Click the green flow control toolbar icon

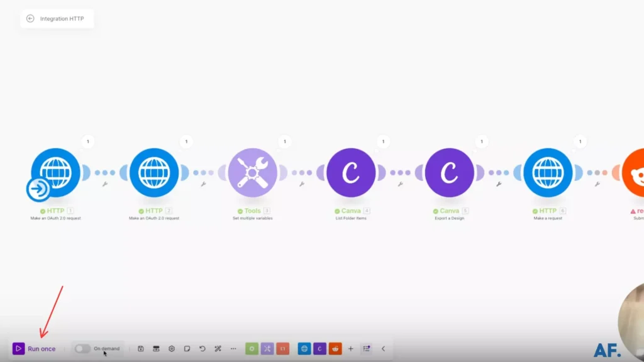click(252, 348)
